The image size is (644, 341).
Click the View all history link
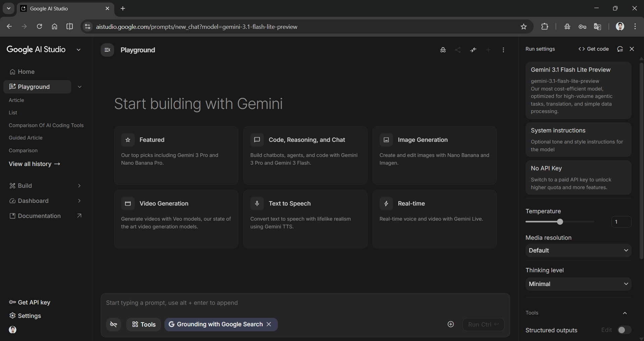click(34, 164)
